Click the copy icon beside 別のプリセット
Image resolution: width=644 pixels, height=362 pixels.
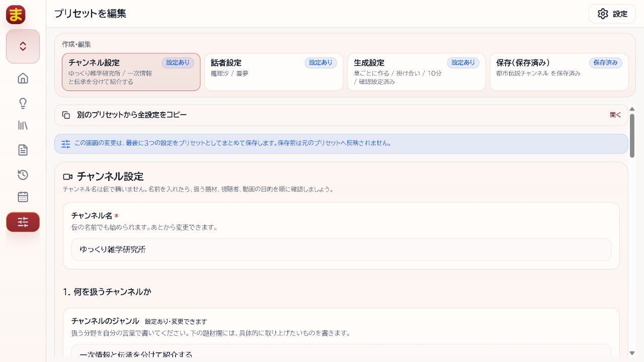click(x=66, y=115)
